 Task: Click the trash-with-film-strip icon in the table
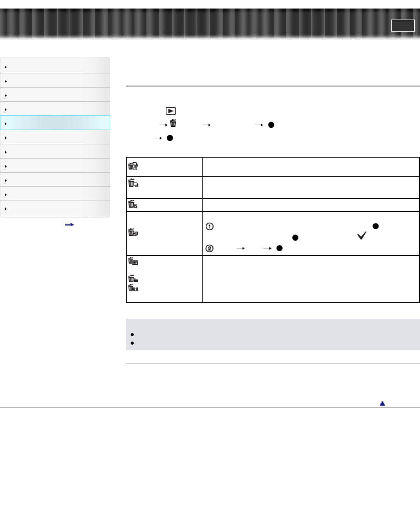click(133, 287)
